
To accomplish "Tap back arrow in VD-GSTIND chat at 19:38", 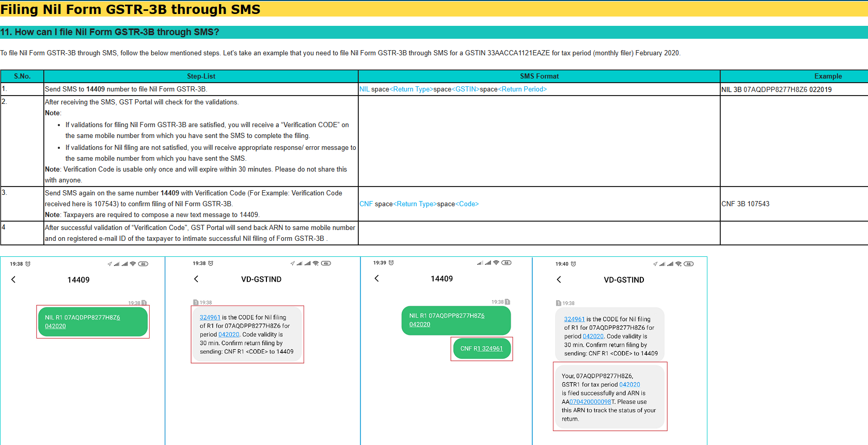I will (196, 279).
